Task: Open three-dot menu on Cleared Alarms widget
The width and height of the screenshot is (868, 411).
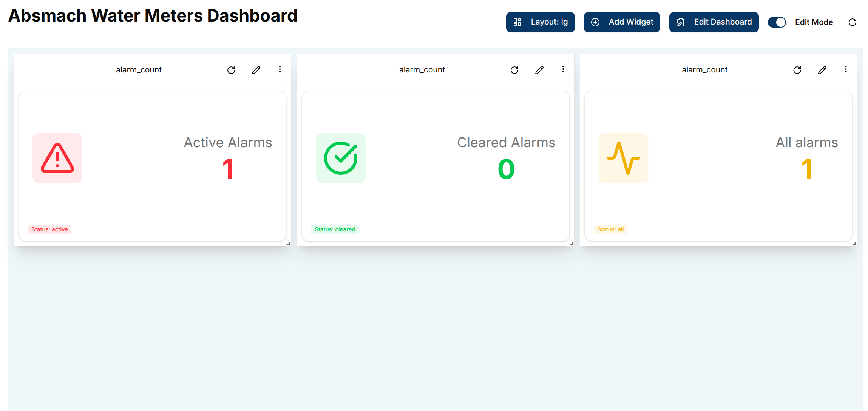Action: (x=563, y=69)
